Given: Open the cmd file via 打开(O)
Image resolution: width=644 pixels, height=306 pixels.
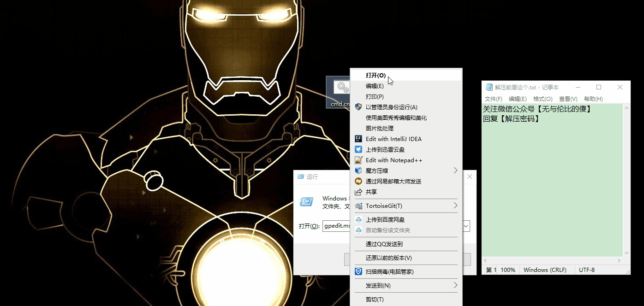Looking at the screenshot, I should click(406, 75).
